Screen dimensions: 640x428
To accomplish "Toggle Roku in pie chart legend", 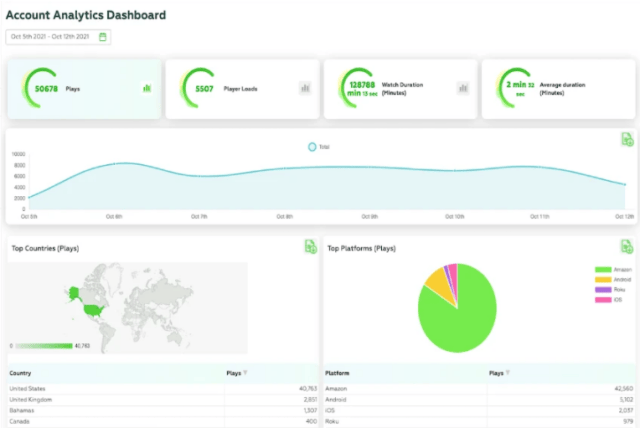I will pyautogui.click(x=602, y=288).
